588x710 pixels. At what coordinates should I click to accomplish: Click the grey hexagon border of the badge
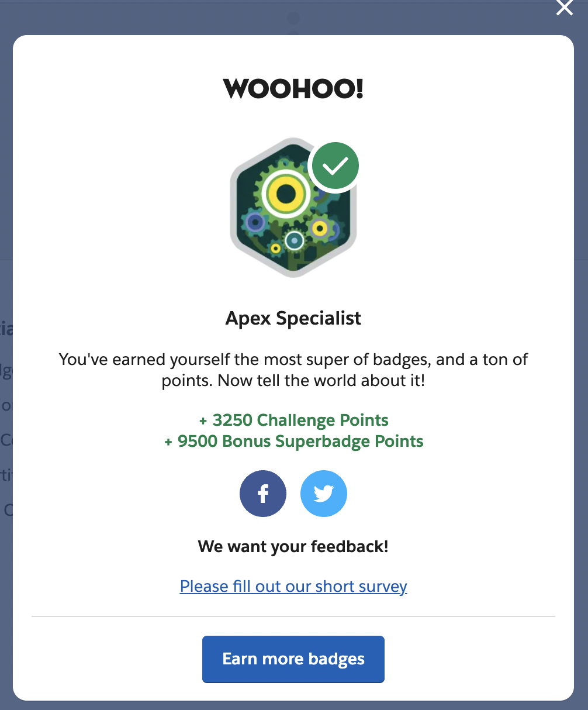click(x=236, y=234)
